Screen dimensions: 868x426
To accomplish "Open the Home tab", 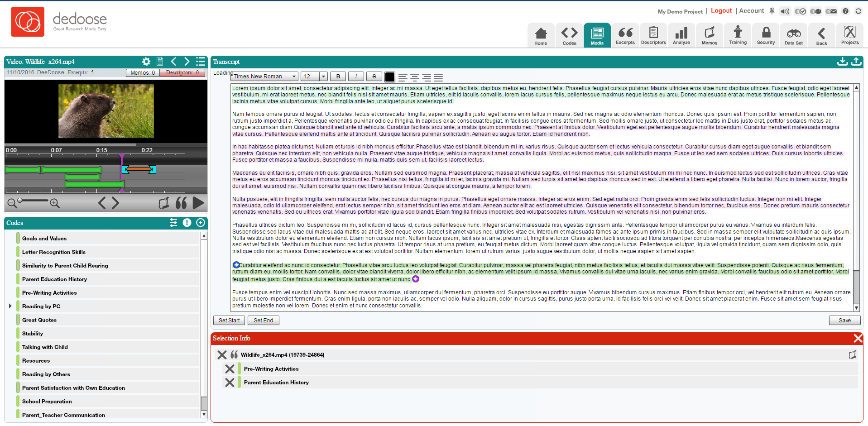I will click(x=541, y=35).
